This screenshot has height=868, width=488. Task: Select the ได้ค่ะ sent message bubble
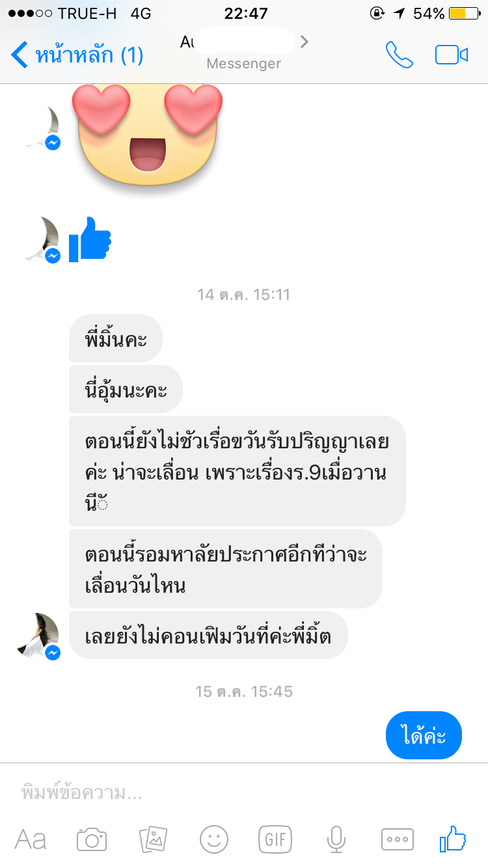click(424, 735)
